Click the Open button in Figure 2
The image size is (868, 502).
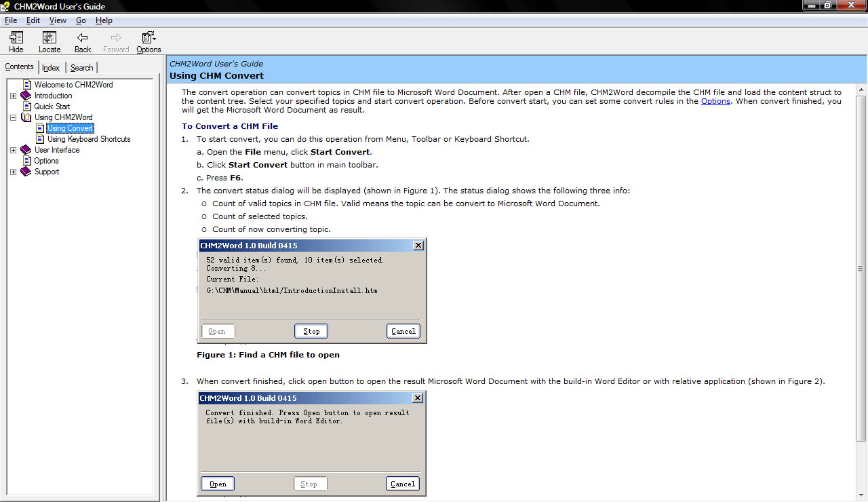pyautogui.click(x=218, y=484)
